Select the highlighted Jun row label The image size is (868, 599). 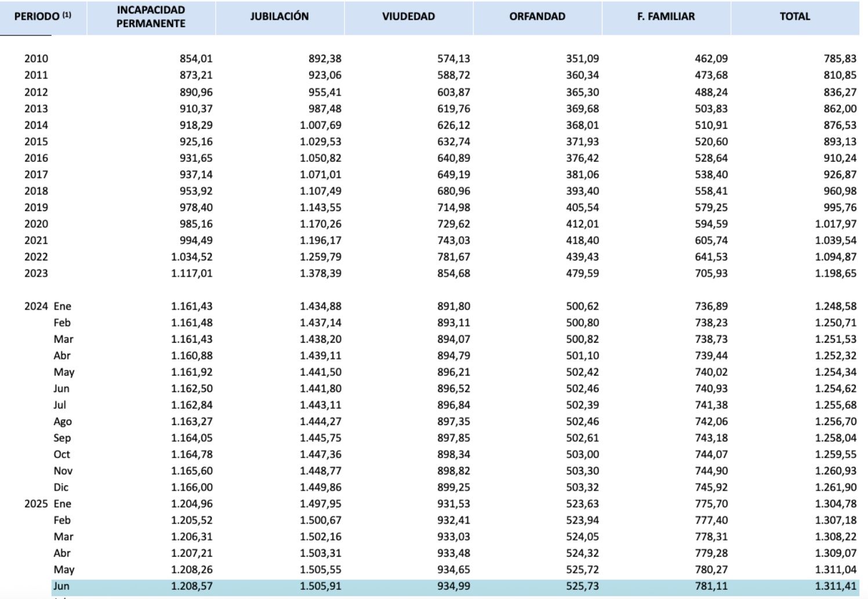point(61,586)
